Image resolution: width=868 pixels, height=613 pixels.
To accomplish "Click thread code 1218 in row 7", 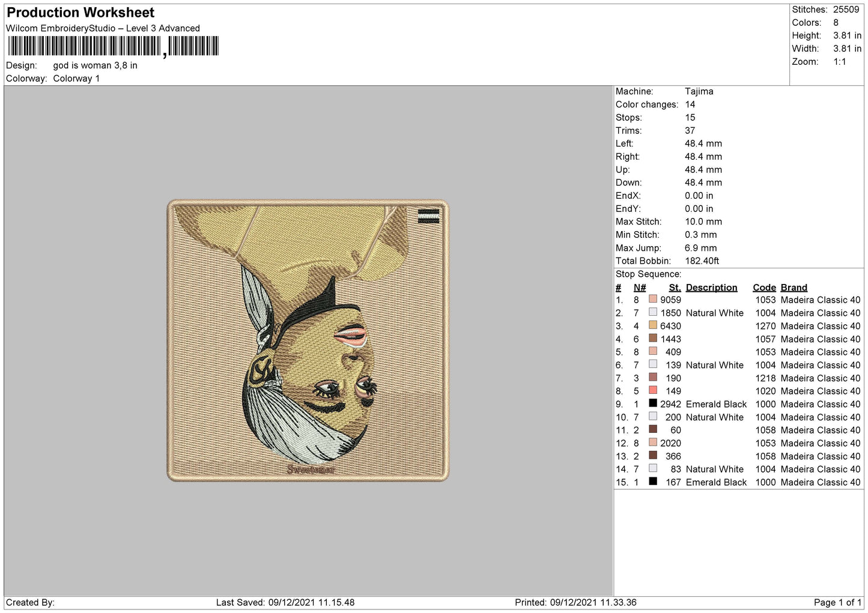I will [765, 378].
